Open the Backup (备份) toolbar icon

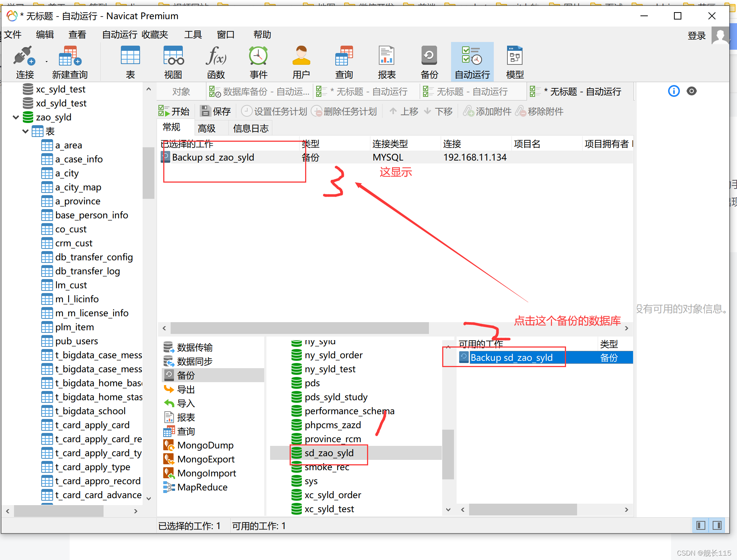tap(429, 63)
